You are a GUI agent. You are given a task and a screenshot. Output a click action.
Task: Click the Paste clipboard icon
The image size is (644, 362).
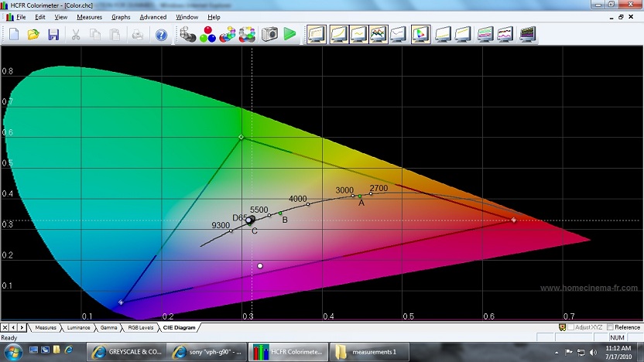[115, 35]
